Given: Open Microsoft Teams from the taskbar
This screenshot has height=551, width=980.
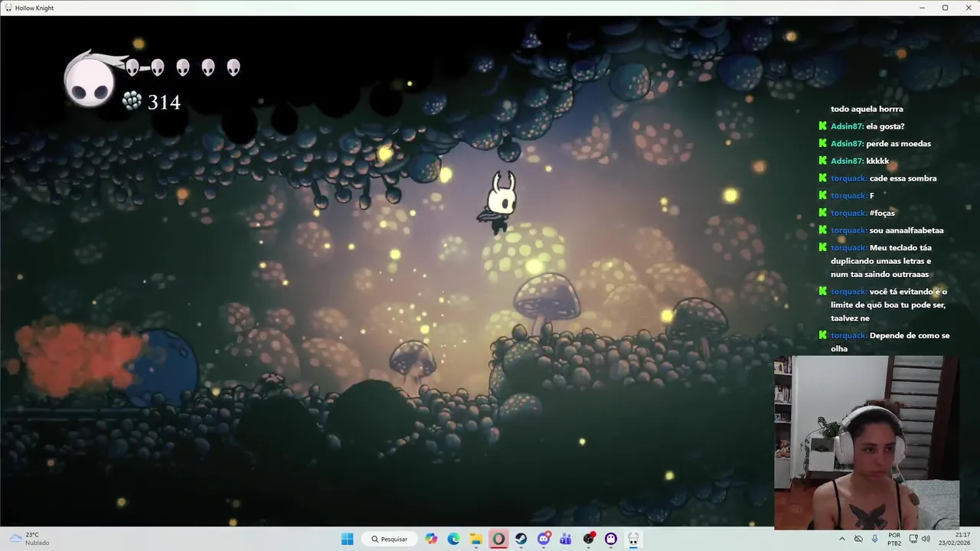Looking at the screenshot, I should coord(566,539).
